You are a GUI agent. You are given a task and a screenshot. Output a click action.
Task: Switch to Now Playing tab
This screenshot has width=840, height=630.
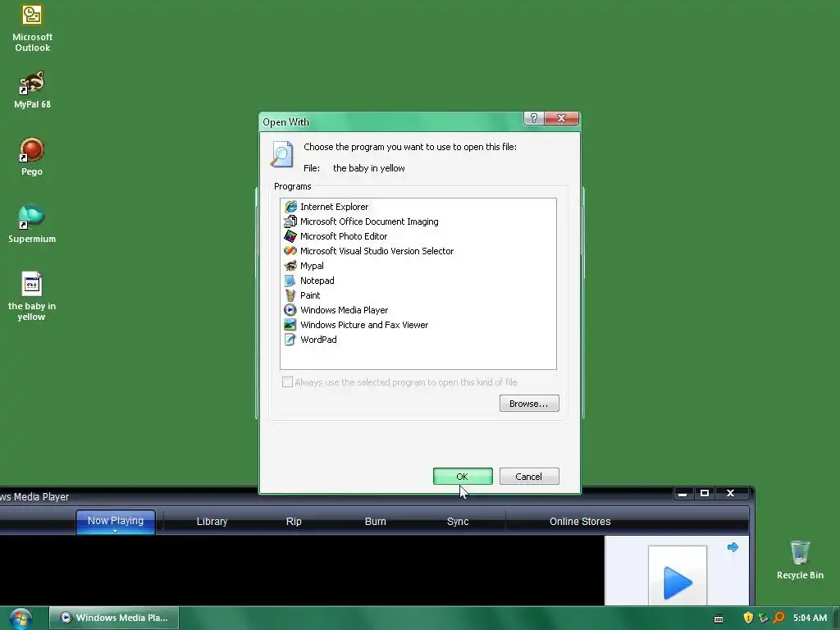coord(116,521)
